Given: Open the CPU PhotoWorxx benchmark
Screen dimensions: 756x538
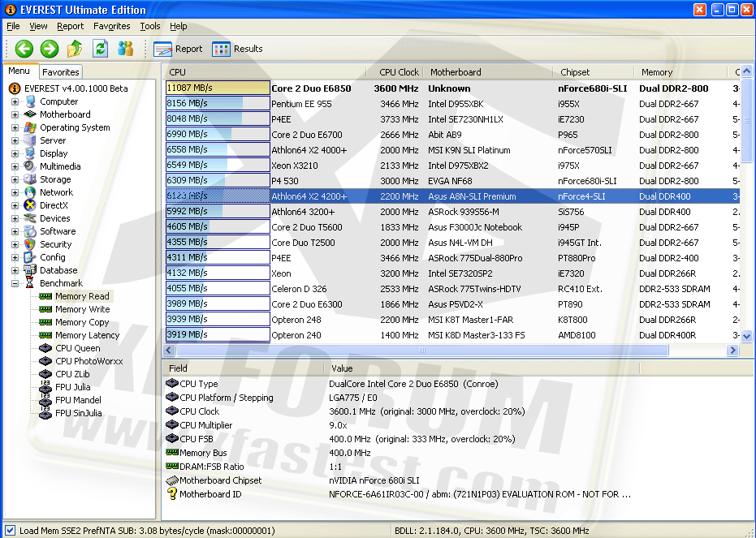Looking at the screenshot, I should tap(89, 361).
